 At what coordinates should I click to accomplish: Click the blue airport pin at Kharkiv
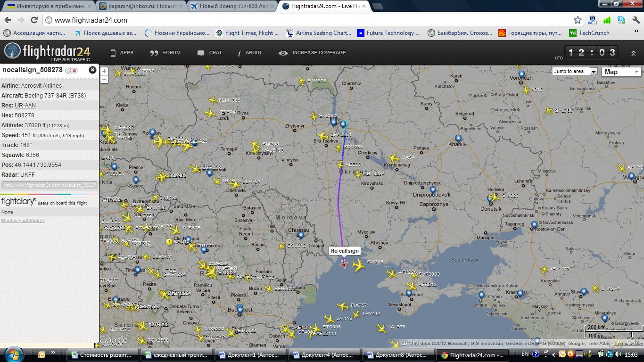[x=458, y=139]
